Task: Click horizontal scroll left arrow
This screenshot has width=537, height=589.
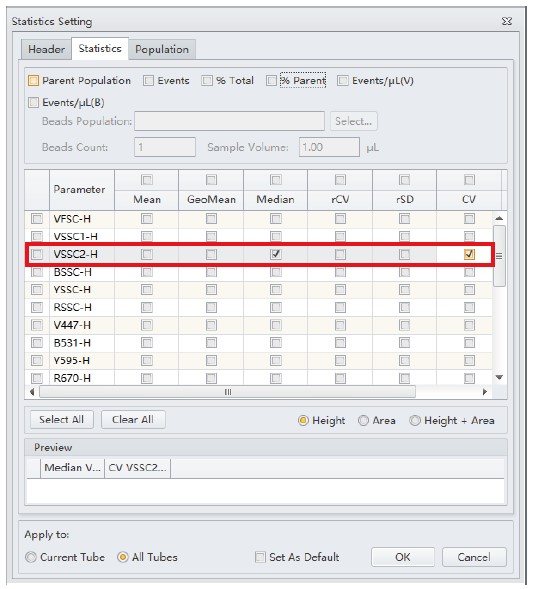Action: 32,392
